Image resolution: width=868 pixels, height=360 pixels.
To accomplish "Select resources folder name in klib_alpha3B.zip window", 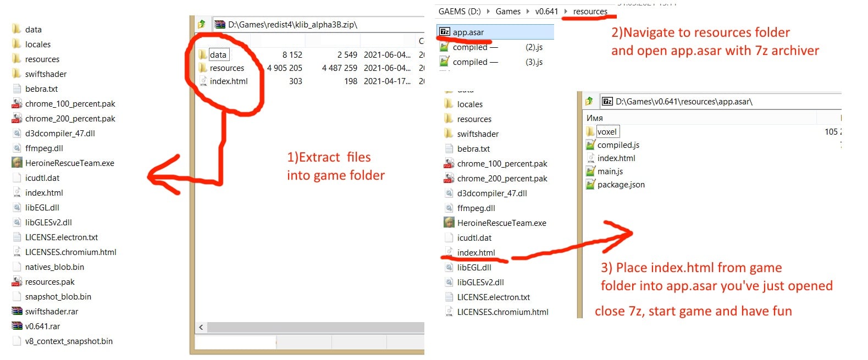I will pos(227,68).
